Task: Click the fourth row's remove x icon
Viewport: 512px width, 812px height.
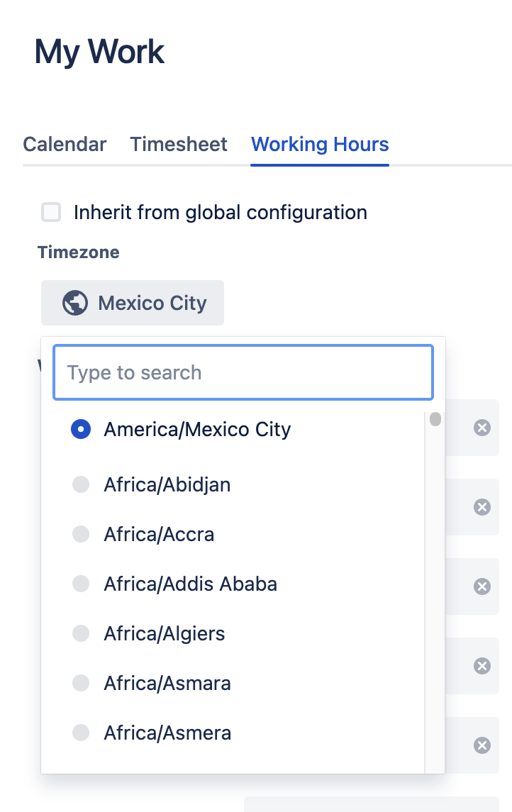Action: coord(482,666)
